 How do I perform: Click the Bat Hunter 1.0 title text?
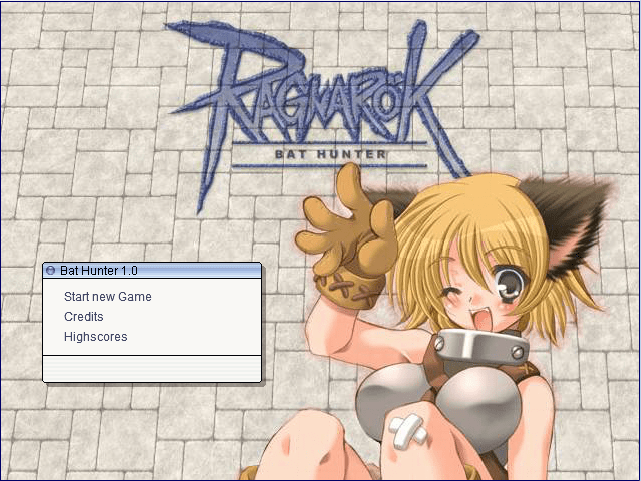[x=99, y=271]
